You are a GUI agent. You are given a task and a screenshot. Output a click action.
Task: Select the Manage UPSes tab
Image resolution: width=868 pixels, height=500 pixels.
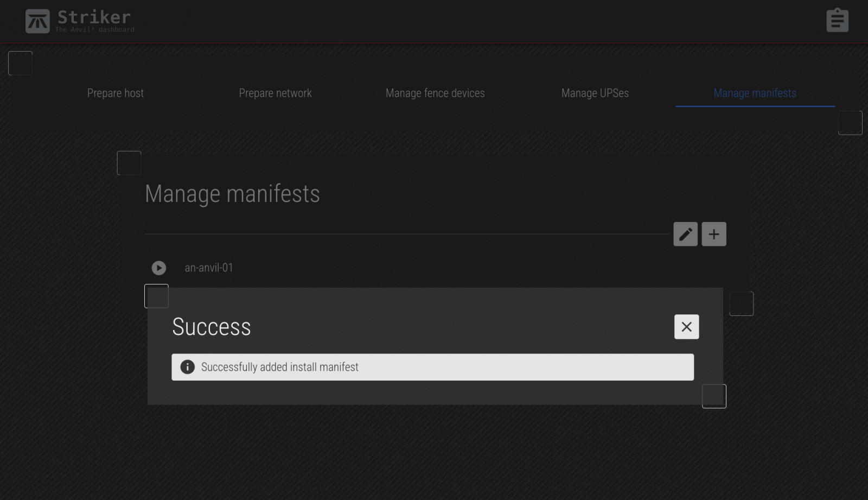click(x=595, y=93)
